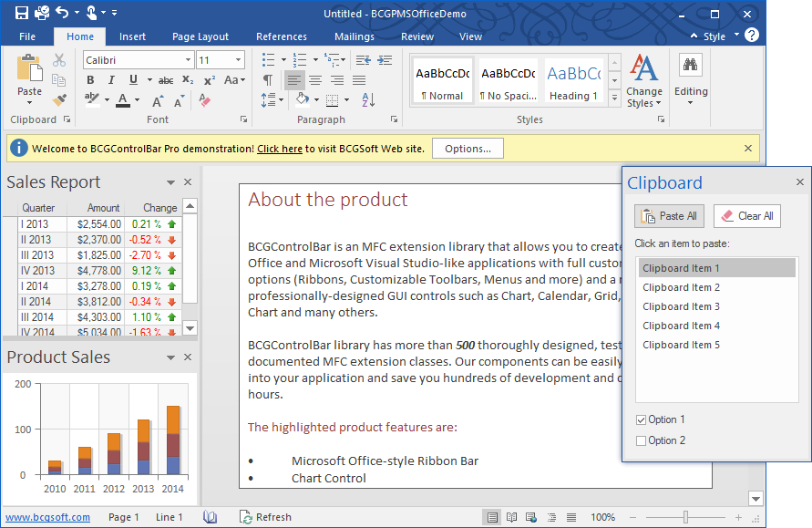Expand the Styles gallery more arrow

pos(614,97)
